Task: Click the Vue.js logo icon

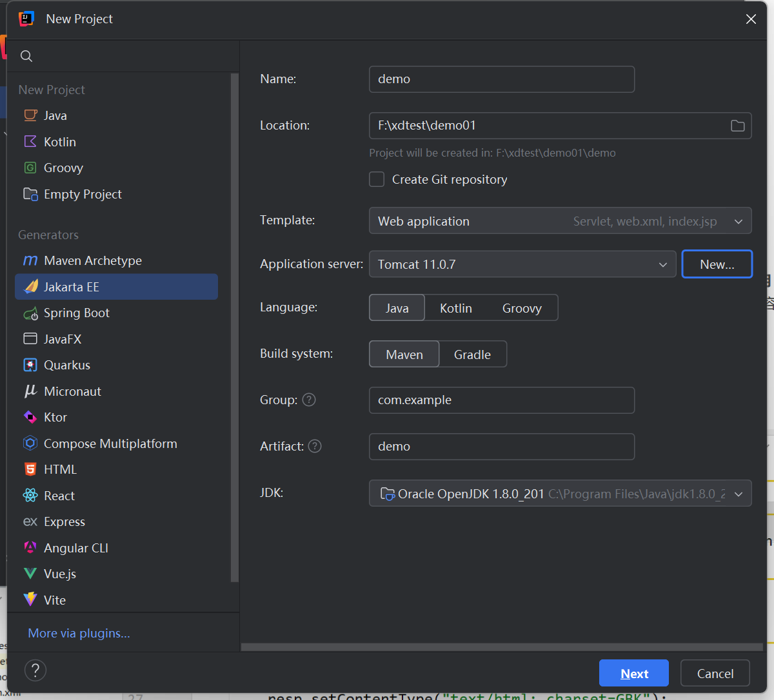Action: (x=30, y=574)
